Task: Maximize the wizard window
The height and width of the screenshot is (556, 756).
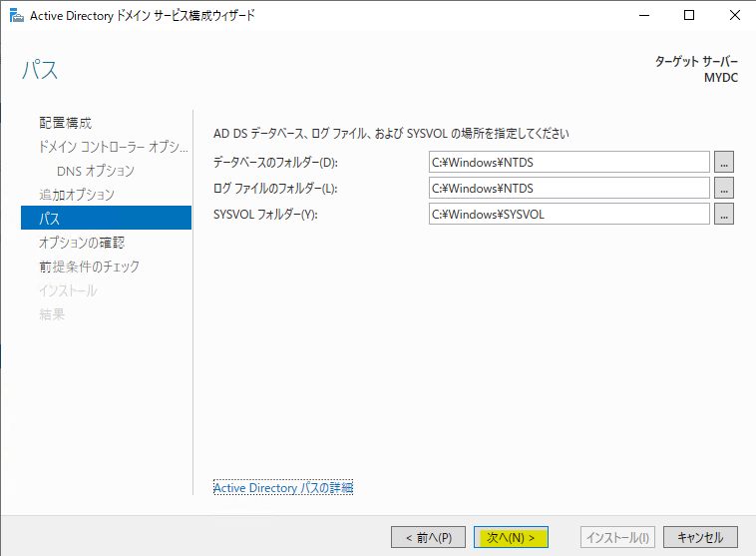Action: 689,15
